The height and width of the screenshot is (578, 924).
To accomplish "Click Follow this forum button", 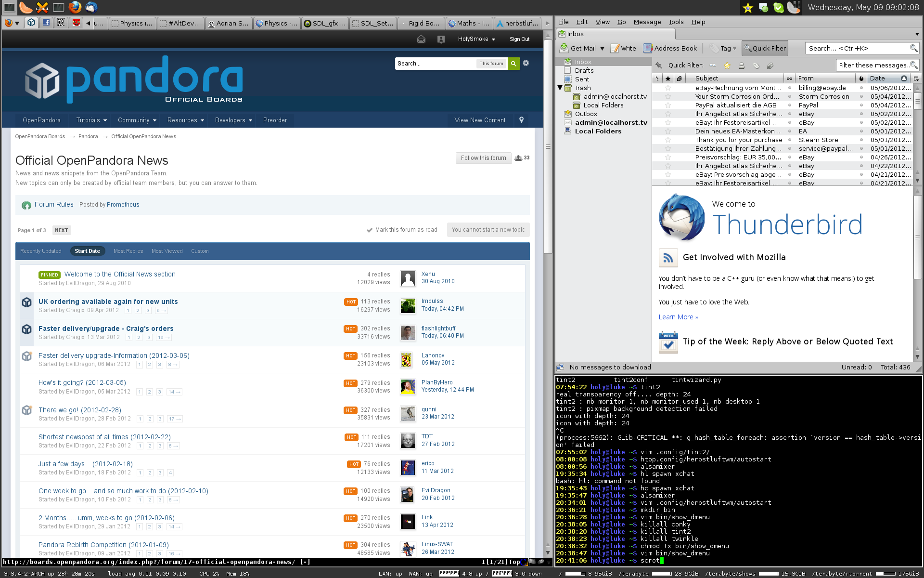I will click(x=483, y=158).
